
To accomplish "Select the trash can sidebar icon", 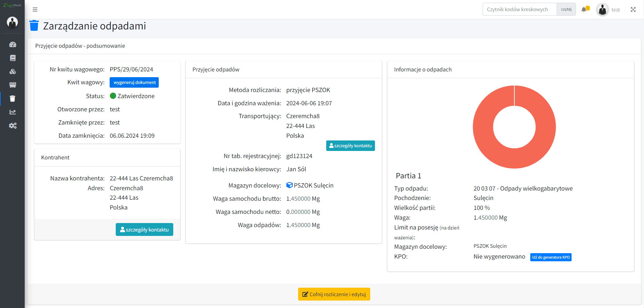I will point(13,98).
